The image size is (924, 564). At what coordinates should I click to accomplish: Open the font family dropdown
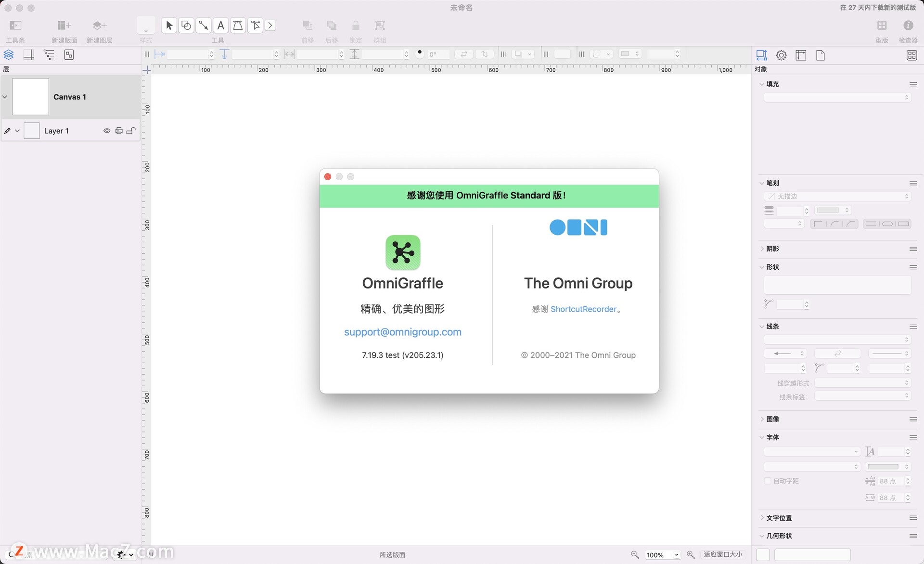click(x=812, y=452)
